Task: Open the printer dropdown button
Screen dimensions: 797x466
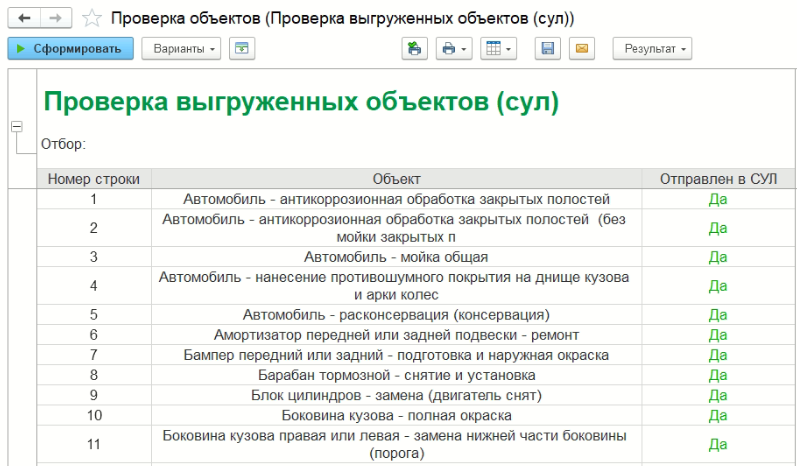Action: tap(453, 48)
